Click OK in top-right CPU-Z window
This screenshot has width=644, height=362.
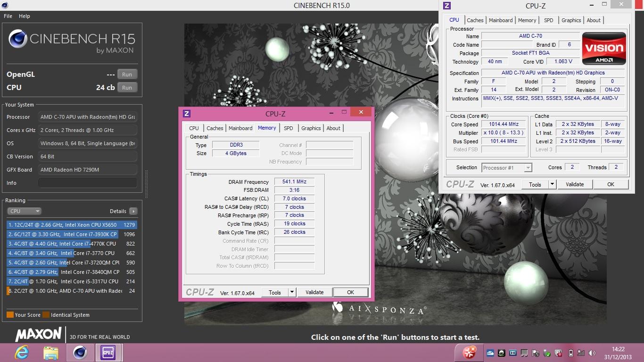click(x=611, y=184)
